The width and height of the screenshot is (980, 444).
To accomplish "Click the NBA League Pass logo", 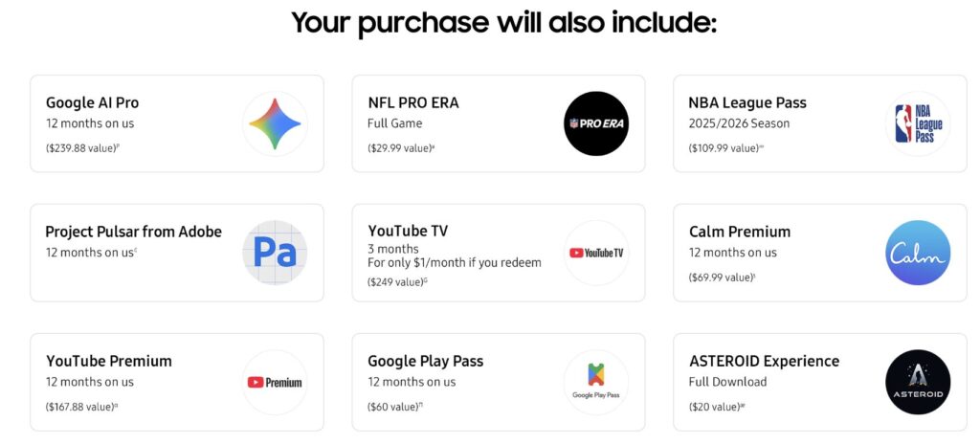I will [x=918, y=123].
